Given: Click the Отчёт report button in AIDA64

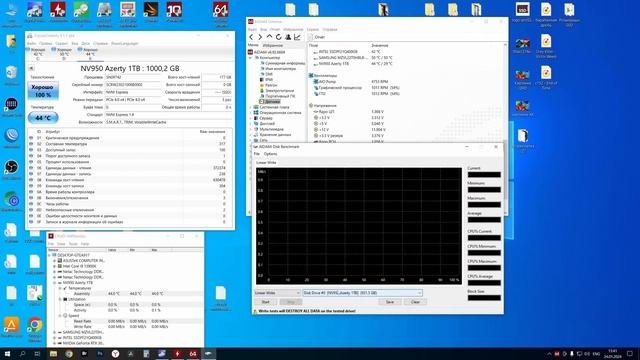Looking at the screenshot, I should click(317, 37).
